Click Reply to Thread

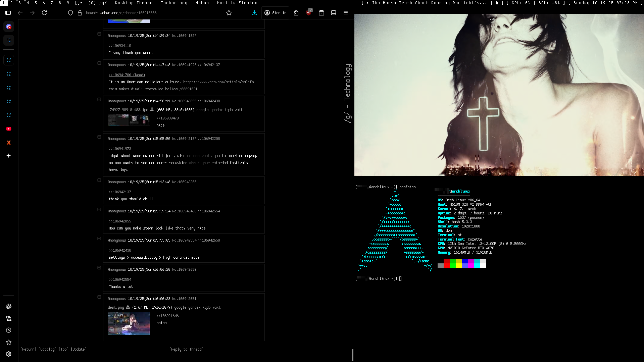coord(186,349)
